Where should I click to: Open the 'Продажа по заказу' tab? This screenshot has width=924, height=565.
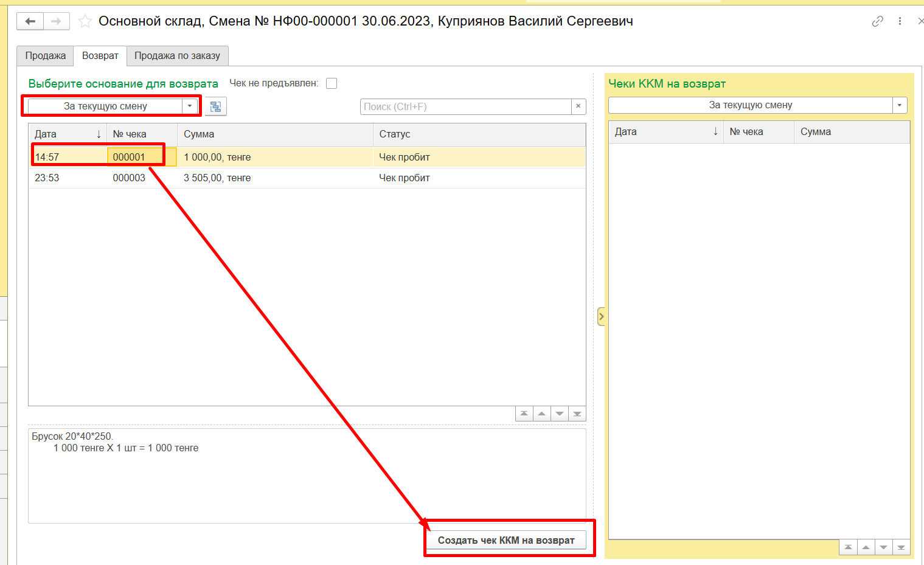177,56
